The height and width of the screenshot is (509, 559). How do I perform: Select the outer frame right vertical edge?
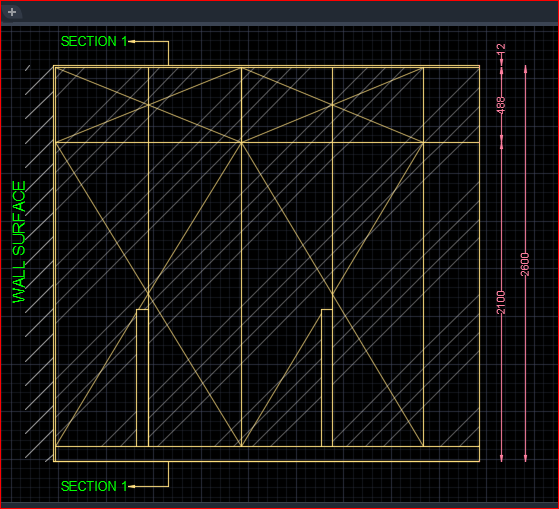479,264
